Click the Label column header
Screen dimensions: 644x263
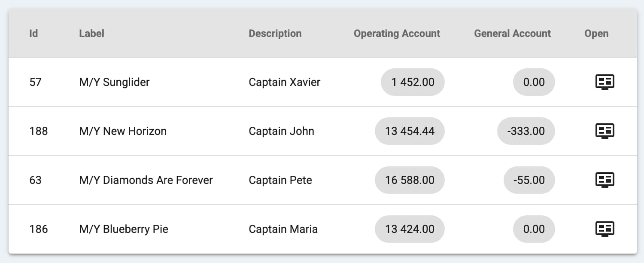91,34
